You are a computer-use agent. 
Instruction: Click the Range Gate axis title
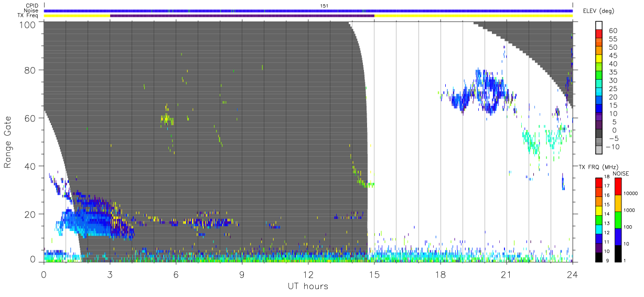[8, 142]
